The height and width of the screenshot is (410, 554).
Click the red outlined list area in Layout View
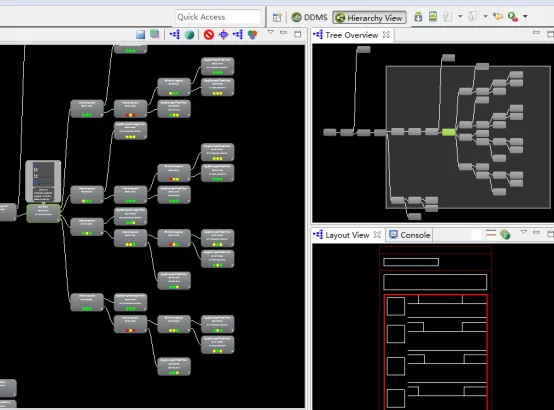click(436, 352)
